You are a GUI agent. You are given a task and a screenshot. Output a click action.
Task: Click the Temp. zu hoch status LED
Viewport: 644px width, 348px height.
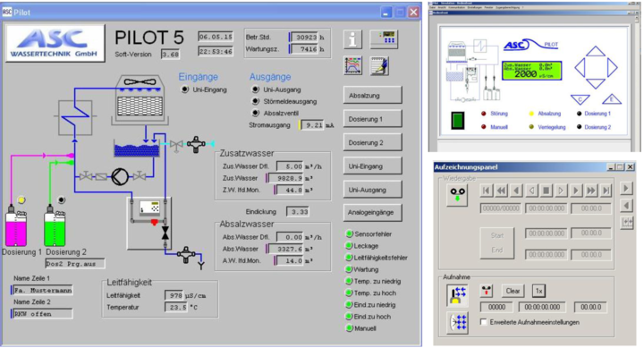[x=349, y=293]
